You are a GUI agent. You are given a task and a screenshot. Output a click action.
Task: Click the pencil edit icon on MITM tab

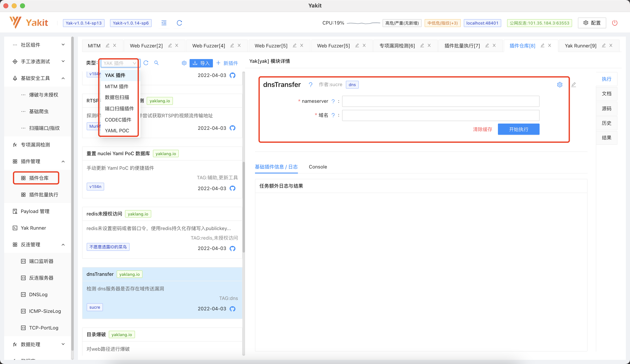[107, 45]
